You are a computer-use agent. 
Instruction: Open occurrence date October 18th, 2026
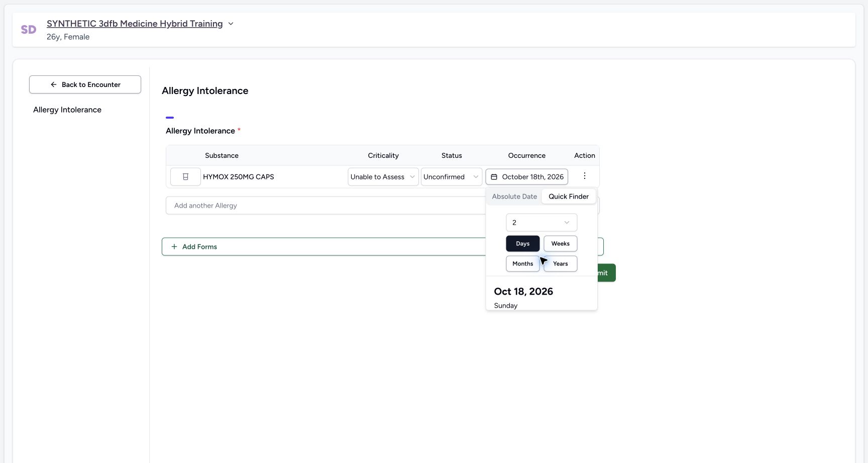(x=526, y=177)
